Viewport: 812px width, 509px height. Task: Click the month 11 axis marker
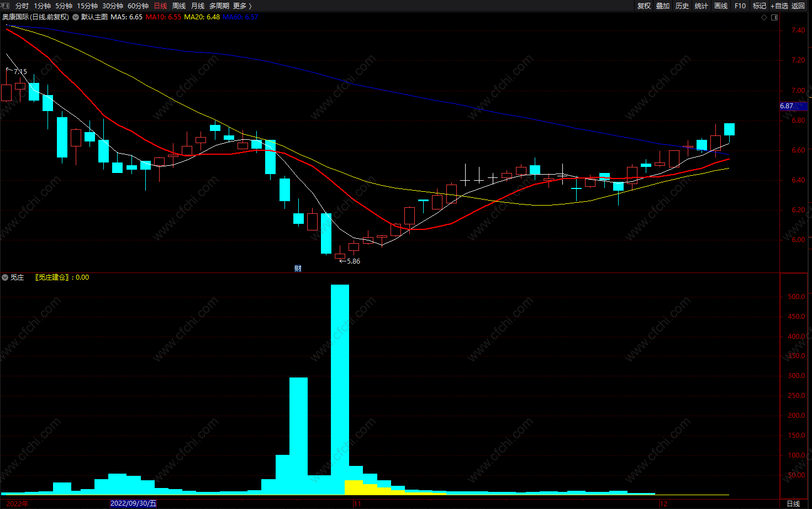[x=357, y=503]
